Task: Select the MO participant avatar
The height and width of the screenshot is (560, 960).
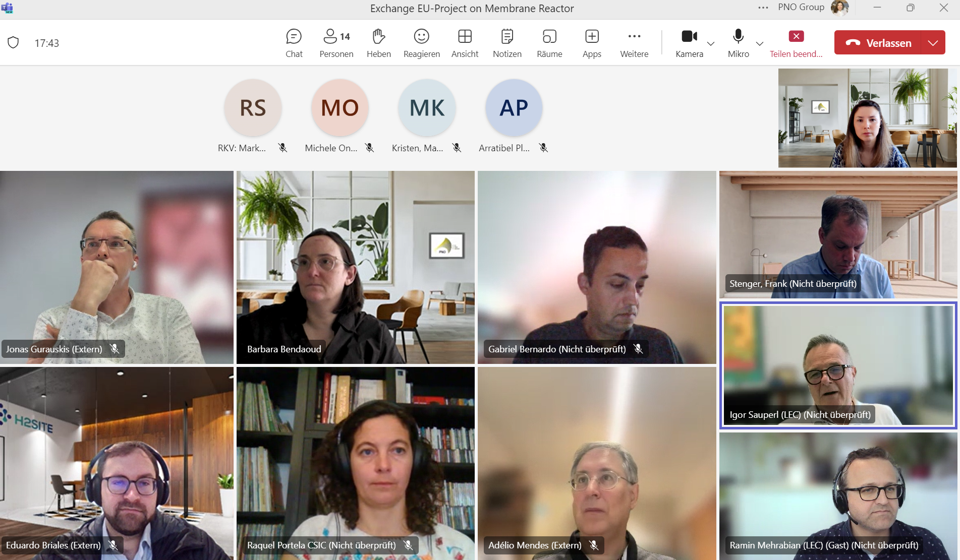Action: click(x=340, y=107)
